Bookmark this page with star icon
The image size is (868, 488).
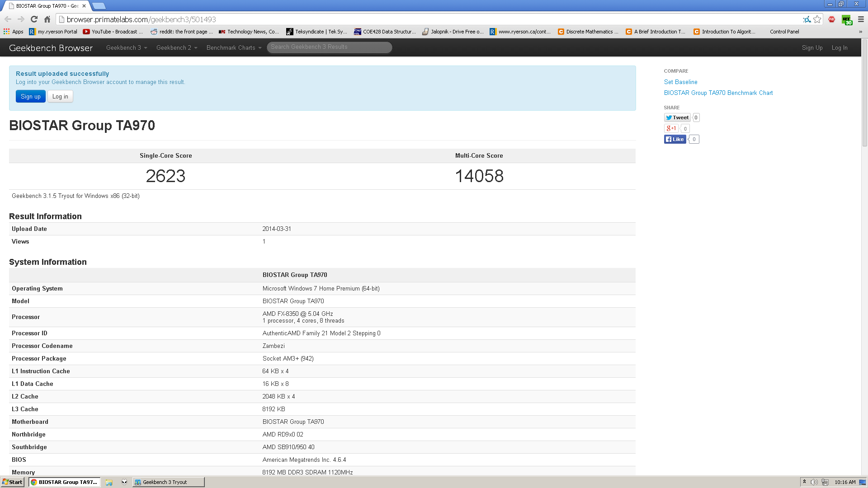coord(817,19)
